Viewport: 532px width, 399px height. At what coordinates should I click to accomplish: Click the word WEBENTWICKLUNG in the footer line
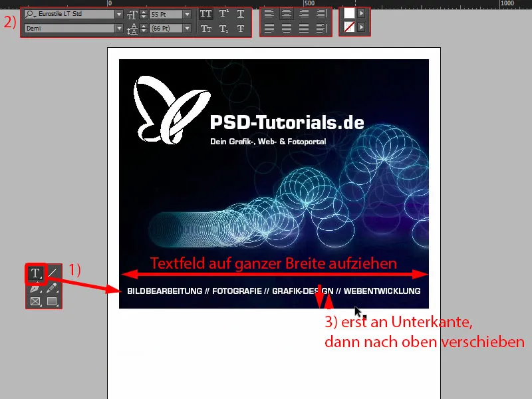click(382, 291)
